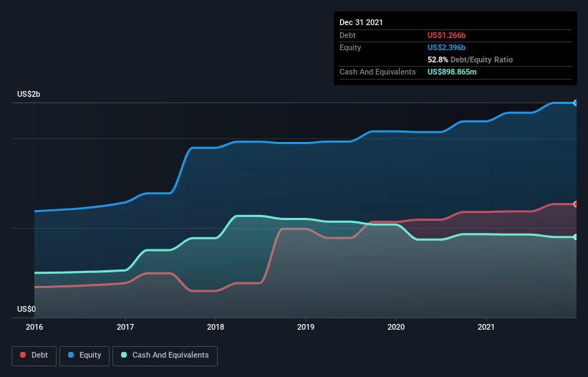Click Cash And Equivalents label in tooltip
The height and width of the screenshot is (377, 588).
377,72
